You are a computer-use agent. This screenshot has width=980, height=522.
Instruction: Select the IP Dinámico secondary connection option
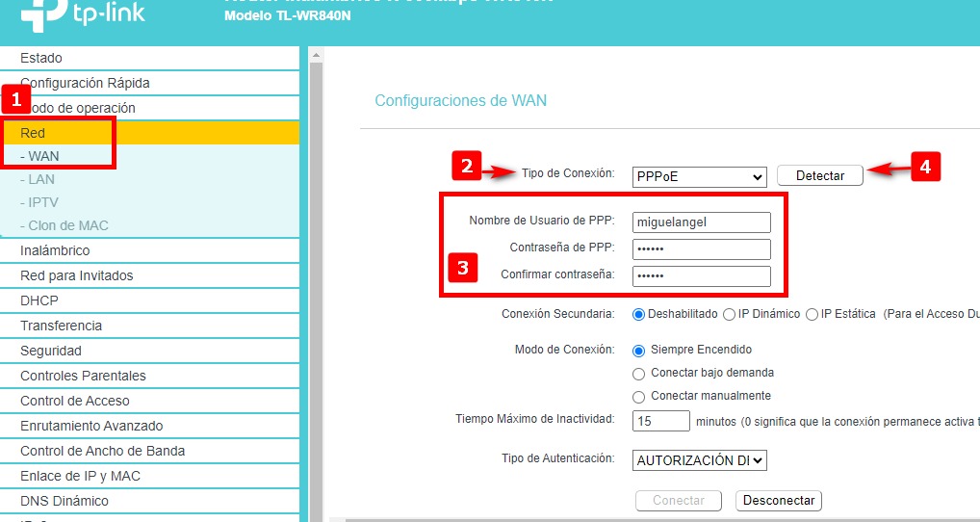730,314
